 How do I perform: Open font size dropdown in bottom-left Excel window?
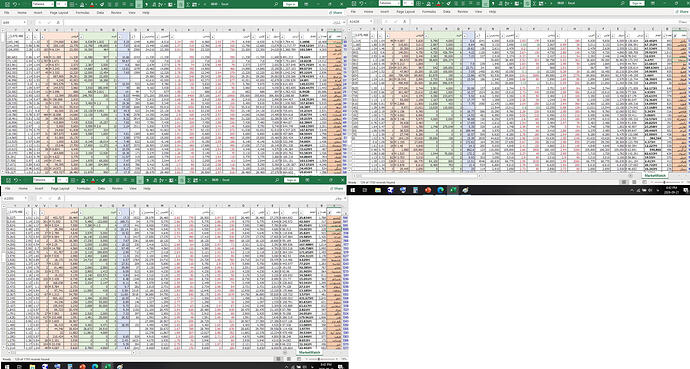point(66,180)
